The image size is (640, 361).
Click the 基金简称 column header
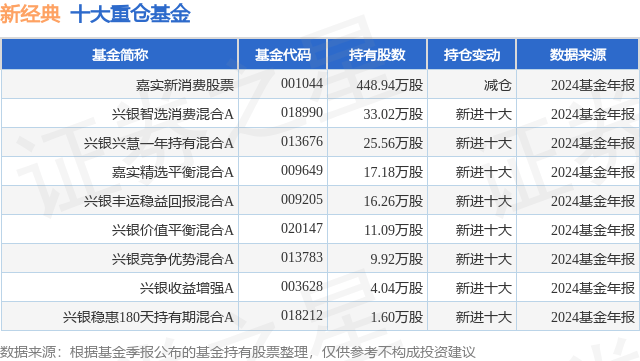120,55
